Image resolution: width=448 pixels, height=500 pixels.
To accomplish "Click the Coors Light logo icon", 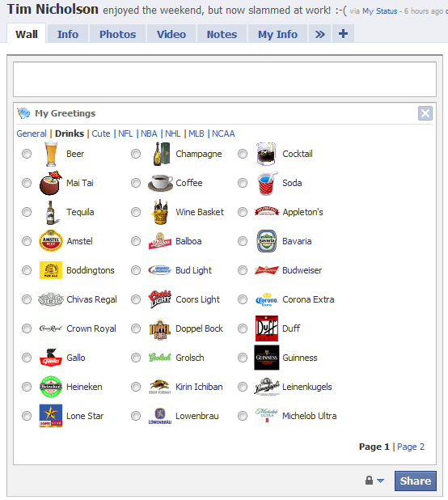I will [159, 299].
